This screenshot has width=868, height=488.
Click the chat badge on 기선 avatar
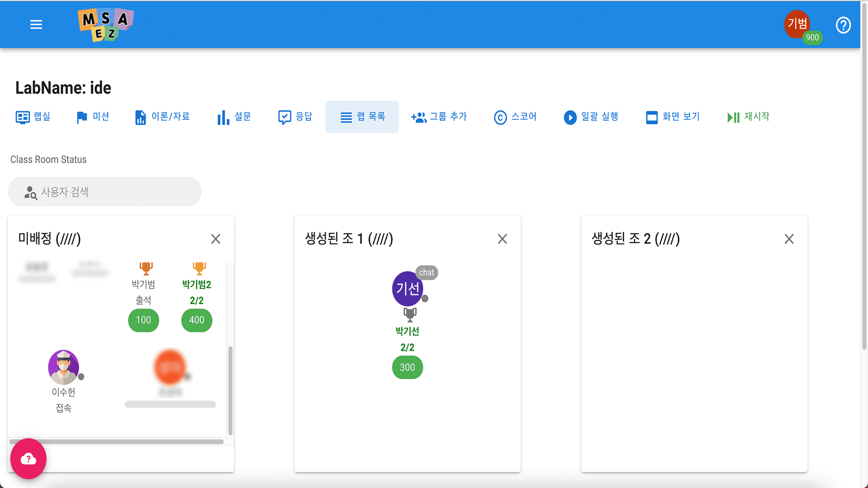tap(426, 272)
